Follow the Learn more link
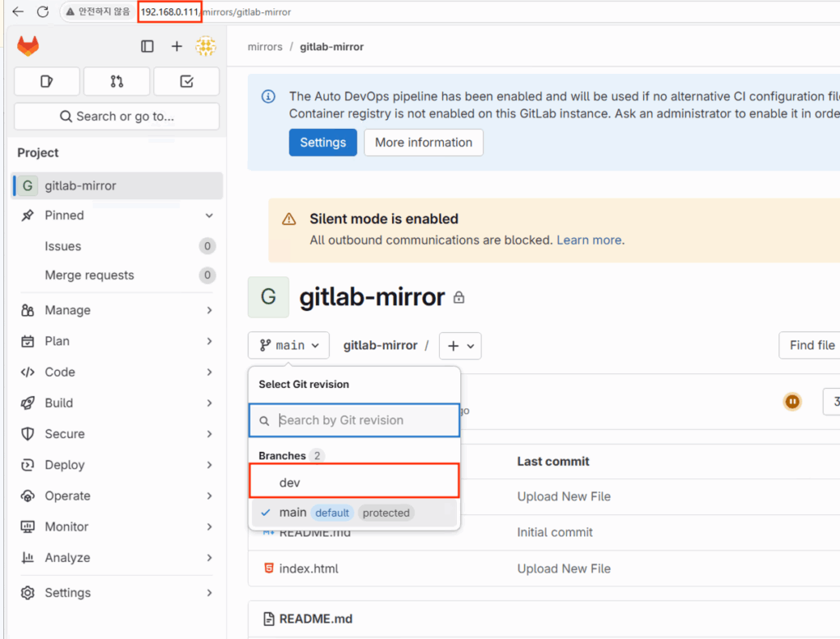The image size is (840, 639). (589, 240)
